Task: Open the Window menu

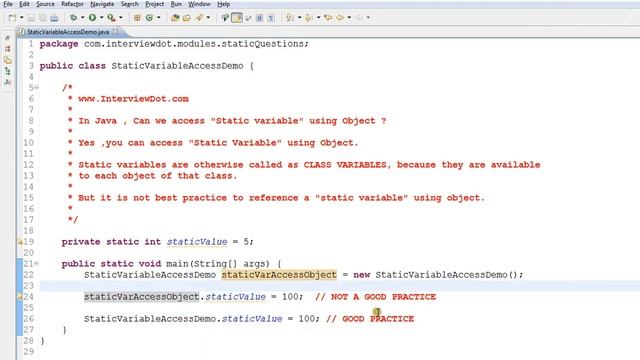Action: pos(199,4)
